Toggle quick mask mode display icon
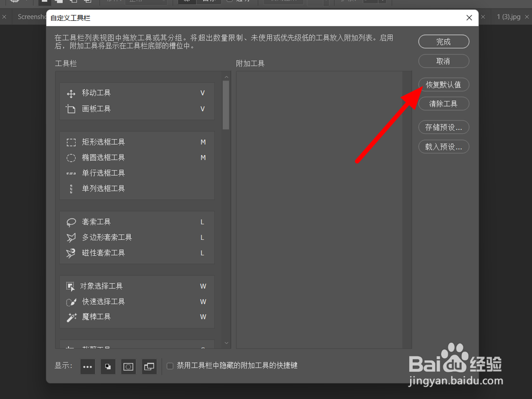Screen dimensions: 532x399 [x=129, y=367]
